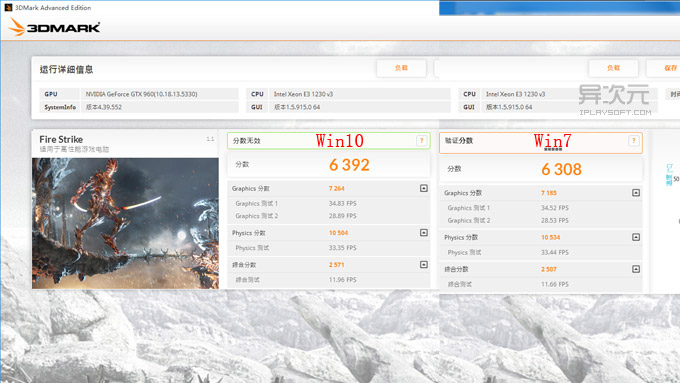
Task: Click Graphics 测试 1 result 34.52 FPS
Action: click(555, 208)
